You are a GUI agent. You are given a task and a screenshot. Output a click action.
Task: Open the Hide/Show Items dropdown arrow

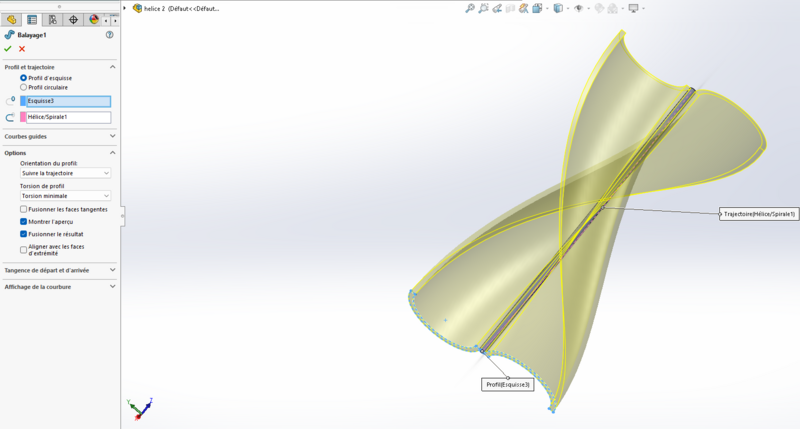click(x=588, y=9)
